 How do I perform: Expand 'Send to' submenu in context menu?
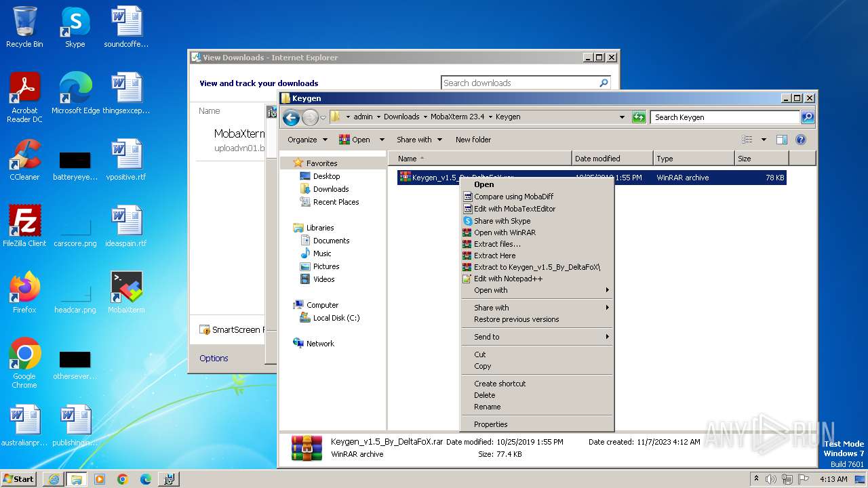coord(537,337)
